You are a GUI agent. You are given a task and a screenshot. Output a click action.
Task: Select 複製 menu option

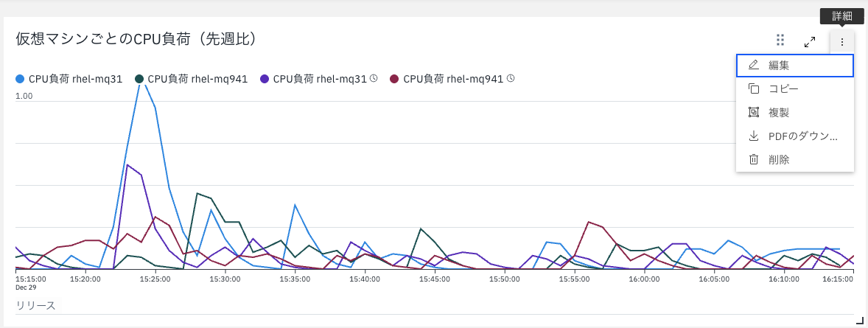pyautogui.click(x=795, y=113)
